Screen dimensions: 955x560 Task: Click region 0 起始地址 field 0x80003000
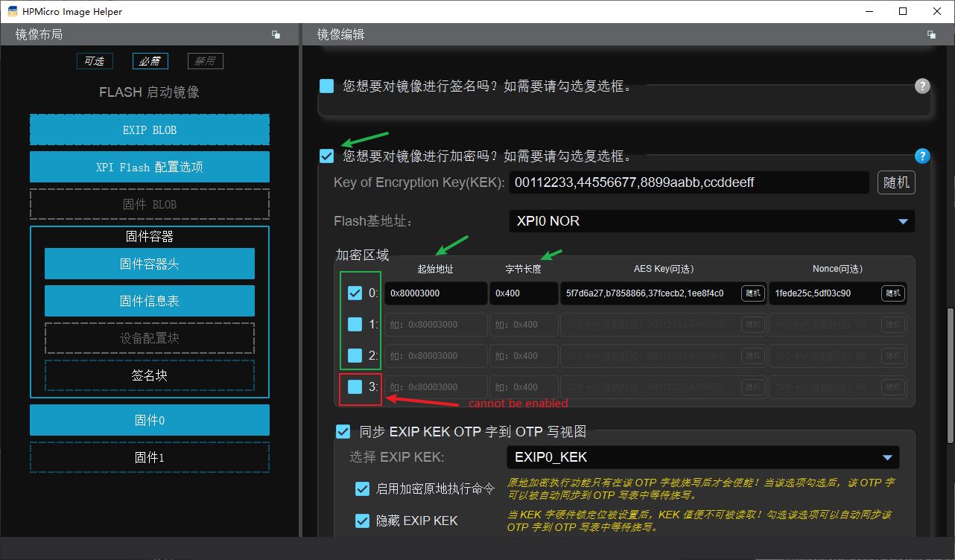pyautogui.click(x=437, y=293)
